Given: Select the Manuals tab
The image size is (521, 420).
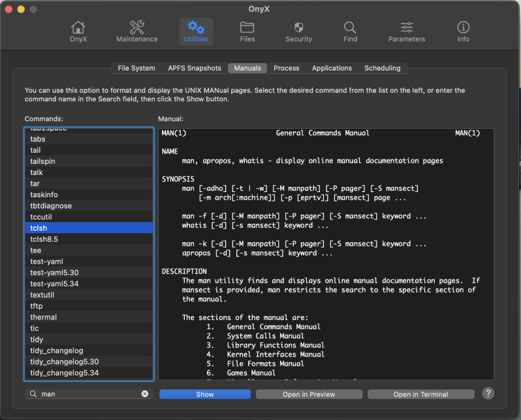Looking at the screenshot, I should pos(247,68).
